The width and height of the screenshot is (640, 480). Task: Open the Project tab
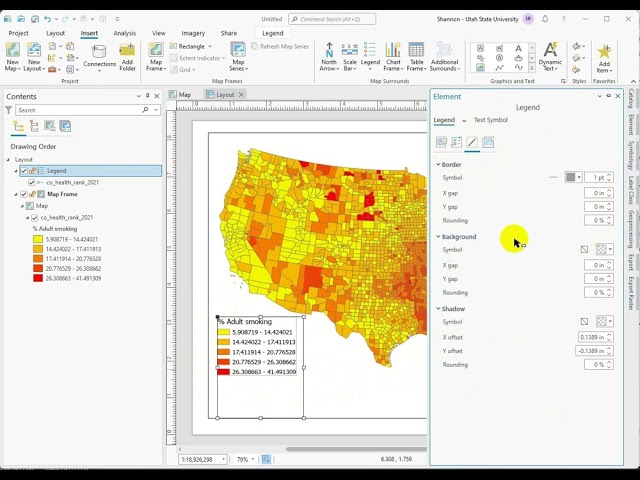(18, 33)
